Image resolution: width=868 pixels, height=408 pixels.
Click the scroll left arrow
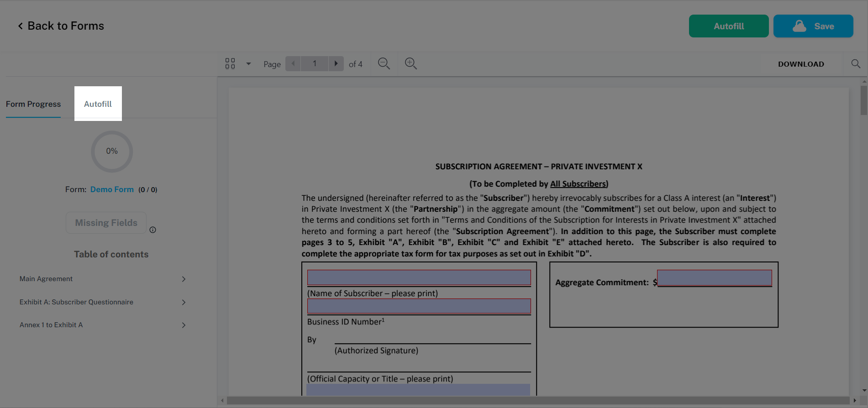coord(222,400)
